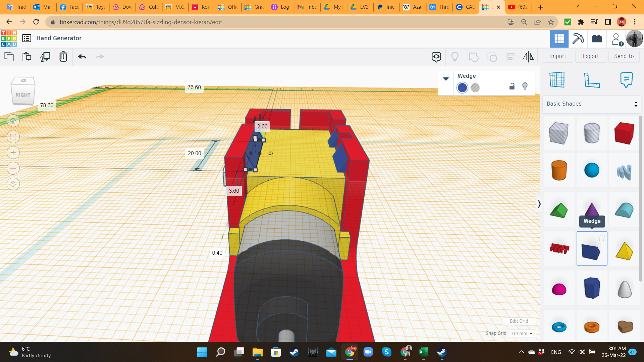644x362 pixels.
Task: Click the Import button
Action: point(557,56)
